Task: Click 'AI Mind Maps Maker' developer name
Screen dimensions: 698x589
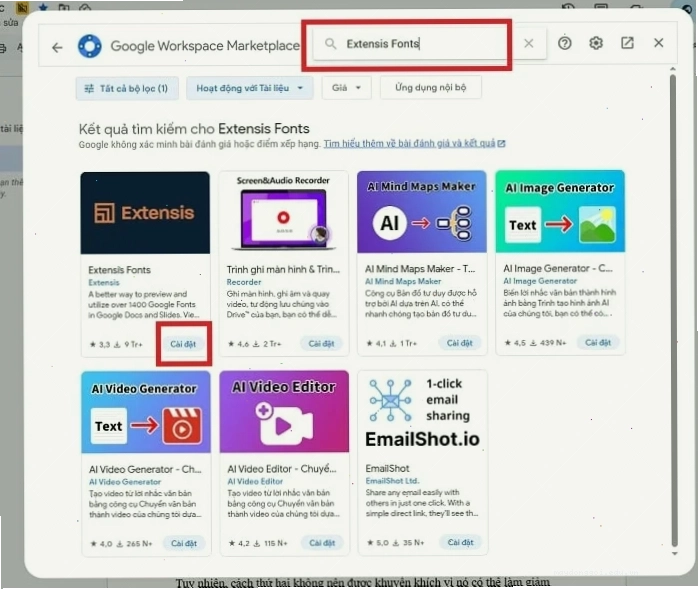Action: [403, 281]
